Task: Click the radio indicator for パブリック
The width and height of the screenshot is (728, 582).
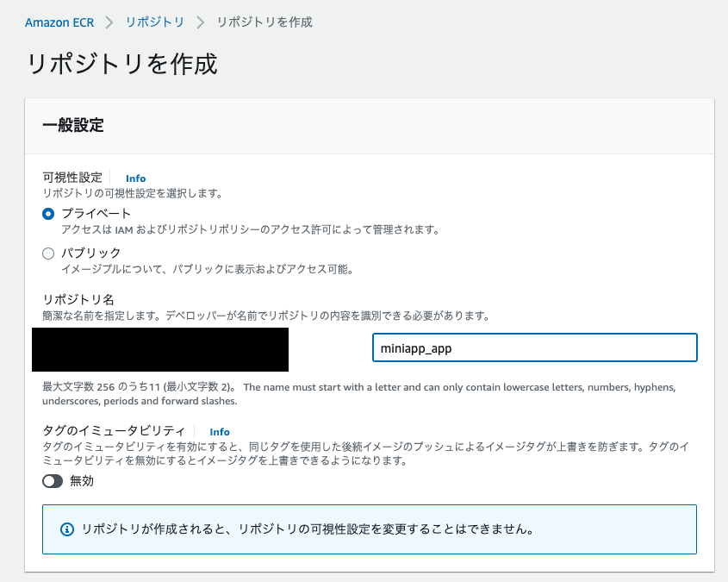Action: tap(48, 253)
